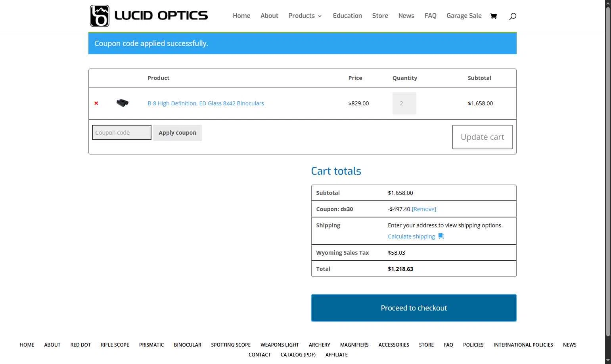Click the Update cart button
The width and height of the screenshot is (611, 364).
[482, 137]
